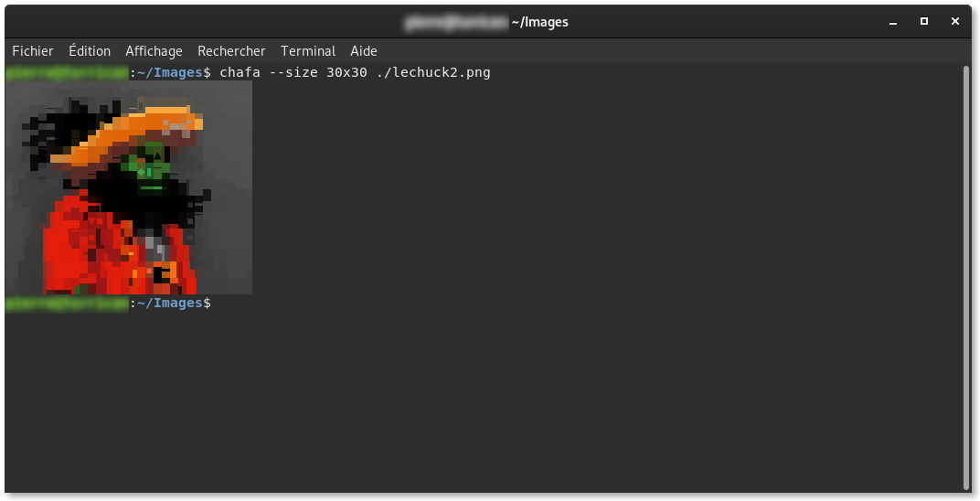
Task: Minimize the terminal window
Action: pyautogui.click(x=893, y=20)
